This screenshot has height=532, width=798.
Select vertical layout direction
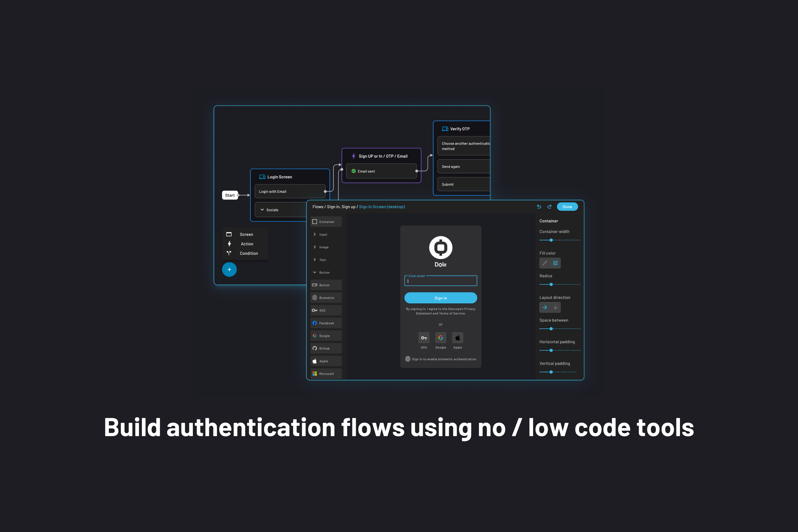(x=555, y=307)
